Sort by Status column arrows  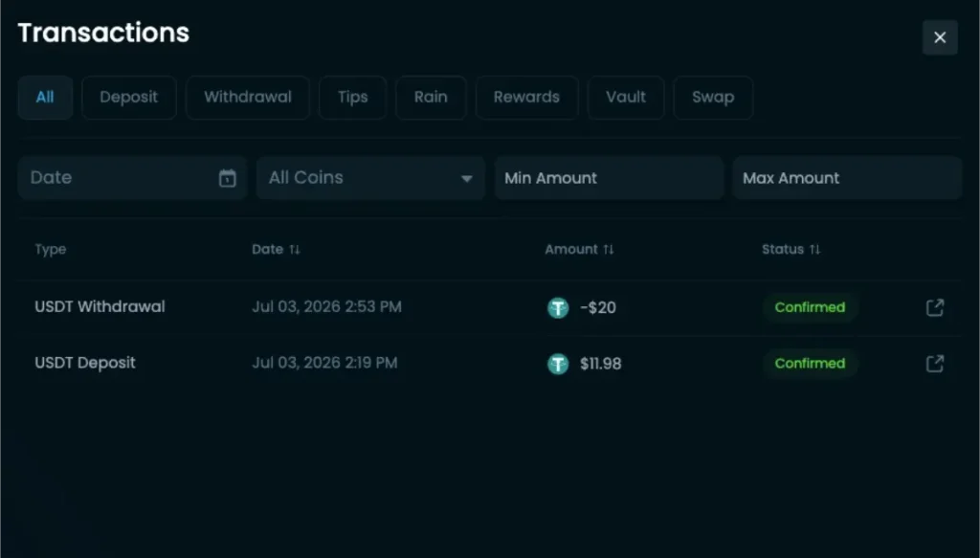pos(814,249)
